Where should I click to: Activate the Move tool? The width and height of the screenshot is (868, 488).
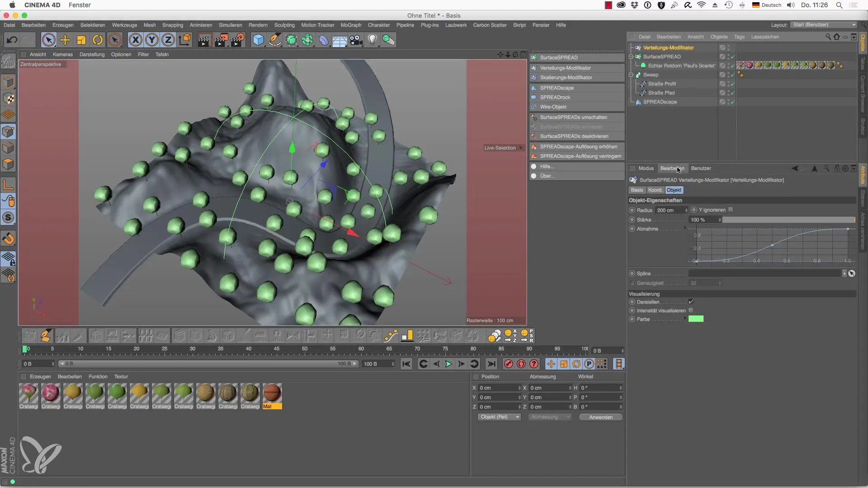(x=65, y=40)
